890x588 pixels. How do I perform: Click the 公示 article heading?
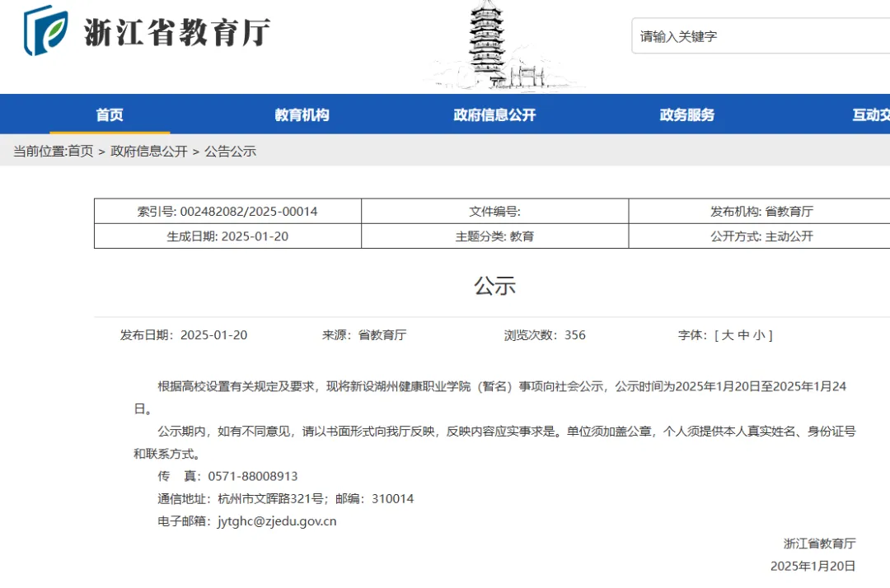click(494, 286)
